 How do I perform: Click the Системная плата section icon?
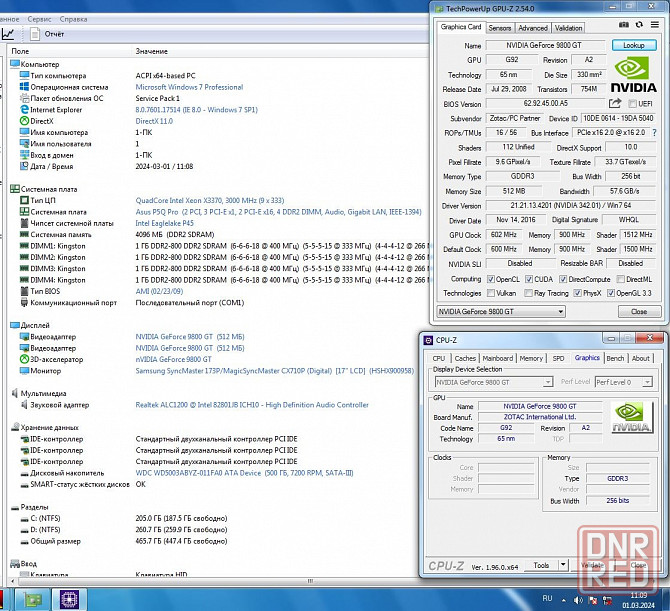tap(15, 189)
